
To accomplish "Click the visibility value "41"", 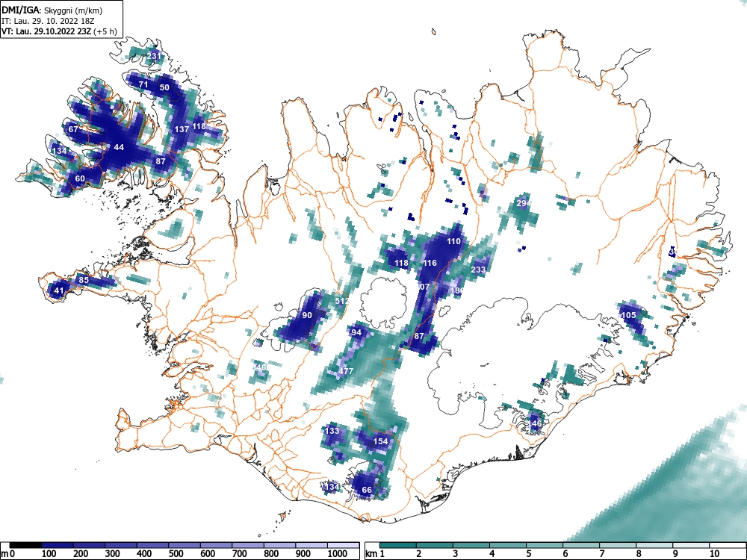I will [x=59, y=290].
